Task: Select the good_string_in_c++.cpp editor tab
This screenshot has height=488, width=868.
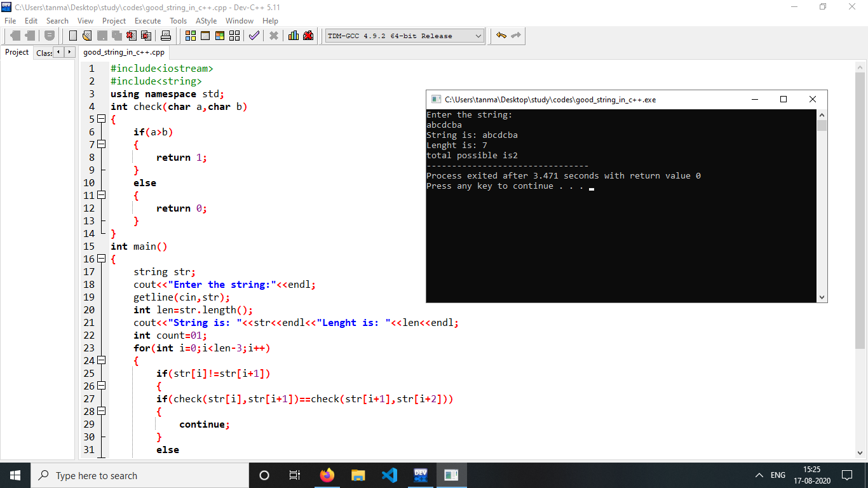Action: tap(123, 52)
